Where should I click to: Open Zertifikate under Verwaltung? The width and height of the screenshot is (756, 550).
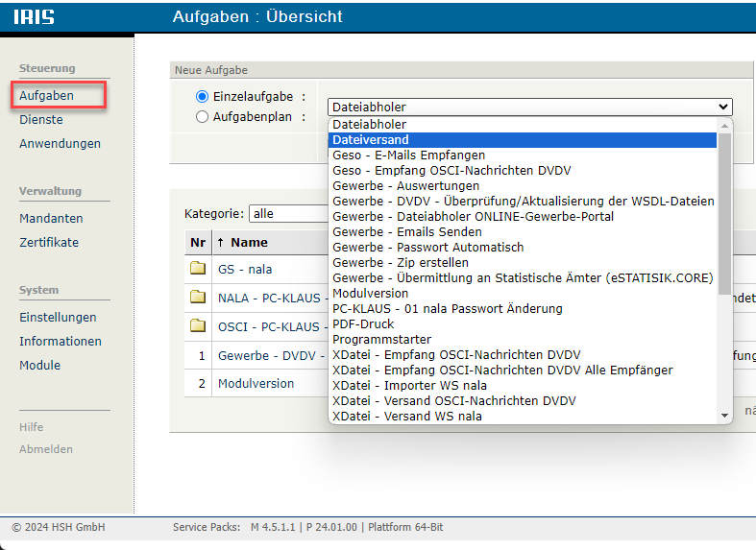[x=49, y=243]
